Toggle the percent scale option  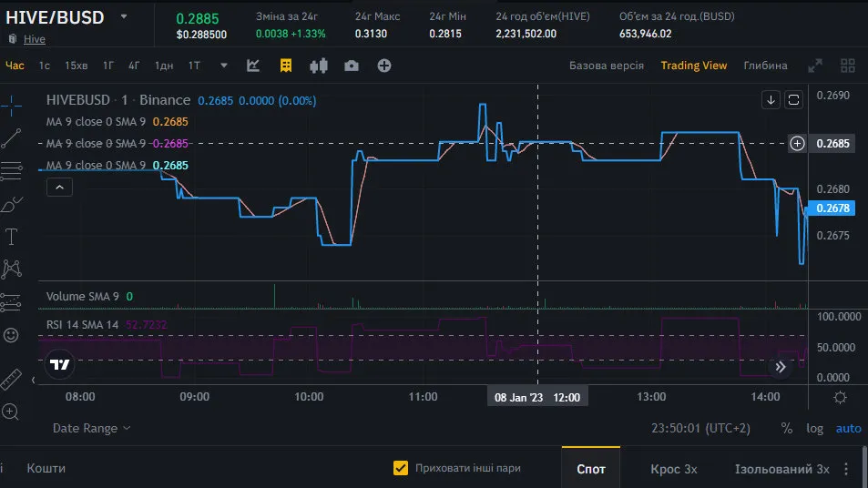coord(787,428)
